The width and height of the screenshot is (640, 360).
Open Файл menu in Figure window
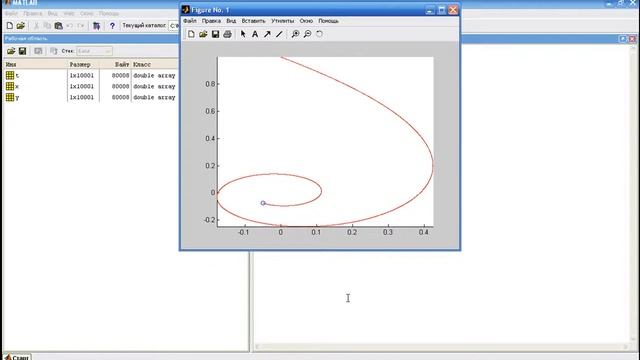(190, 21)
